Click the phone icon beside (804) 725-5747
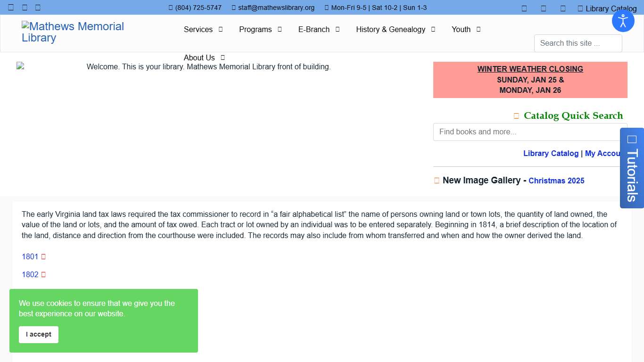This screenshot has width=644, height=362. (171, 8)
